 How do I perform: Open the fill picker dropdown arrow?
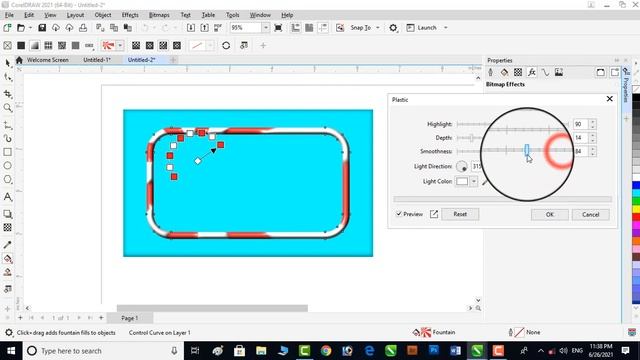point(120,45)
